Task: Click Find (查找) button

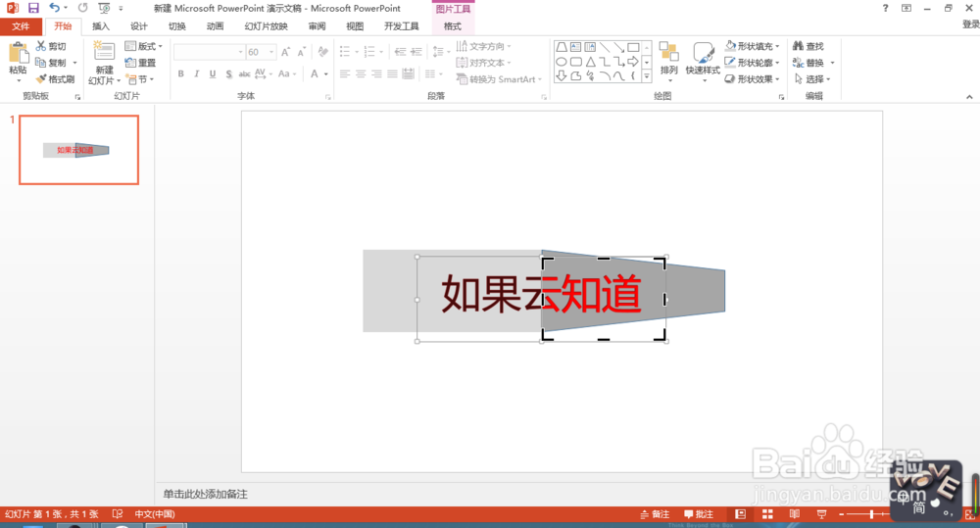Action: pyautogui.click(x=808, y=46)
